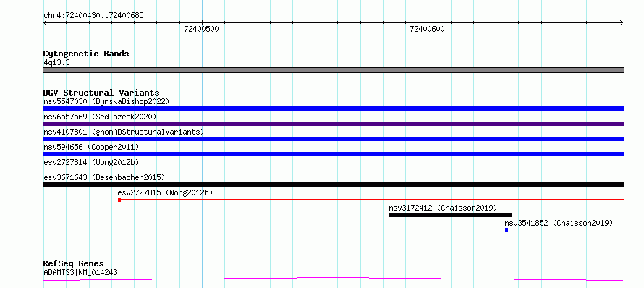Click the esv2727814 Wong2012b red variant line

[x=333, y=169]
